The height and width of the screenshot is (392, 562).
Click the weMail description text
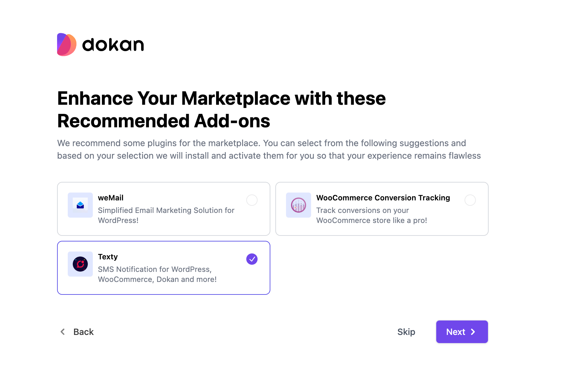[x=166, y=215]
